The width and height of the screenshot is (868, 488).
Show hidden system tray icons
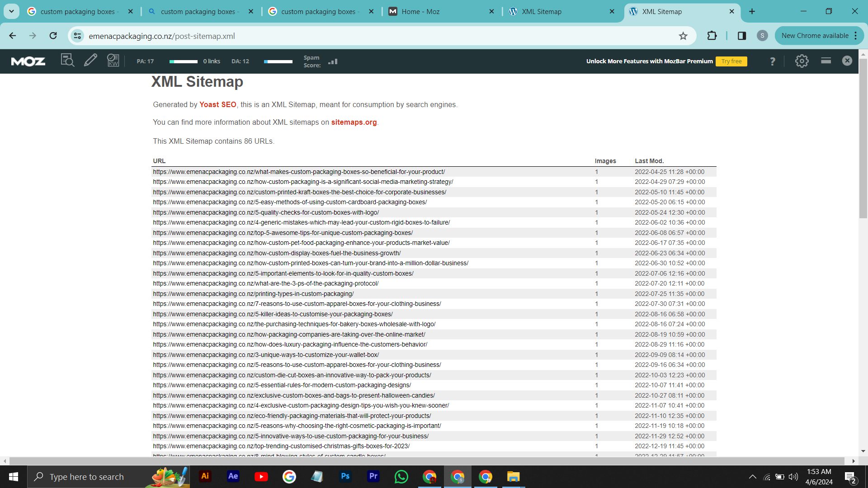click(752, 477)
